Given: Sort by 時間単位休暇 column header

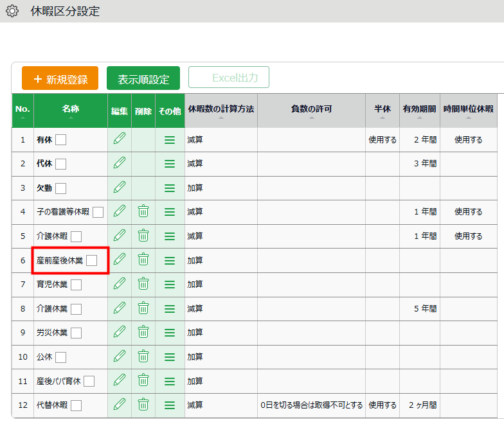Looking at the screenshot, I should click(x=468, y=110).
